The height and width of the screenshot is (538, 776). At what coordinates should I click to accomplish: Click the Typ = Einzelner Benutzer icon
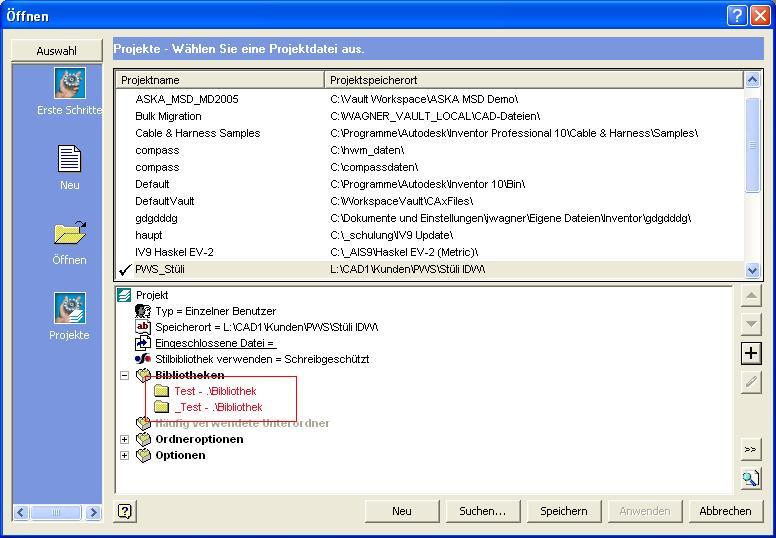coord(143,311)
